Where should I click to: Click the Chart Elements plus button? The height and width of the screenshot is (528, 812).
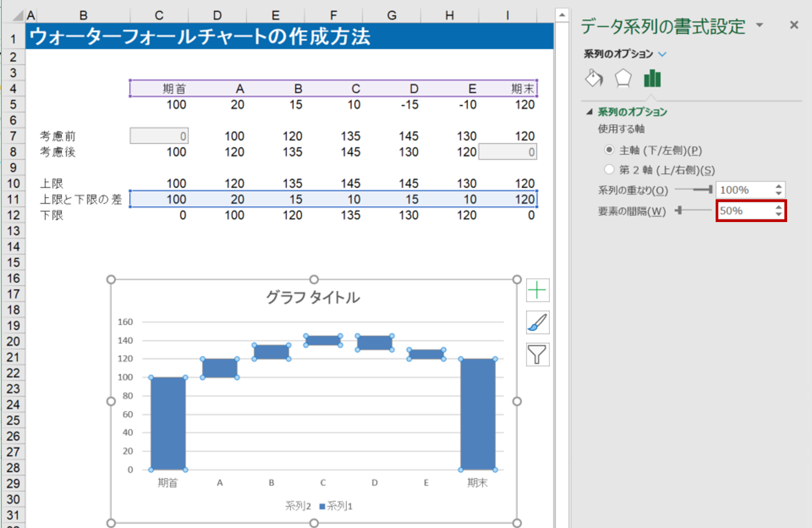537,291
